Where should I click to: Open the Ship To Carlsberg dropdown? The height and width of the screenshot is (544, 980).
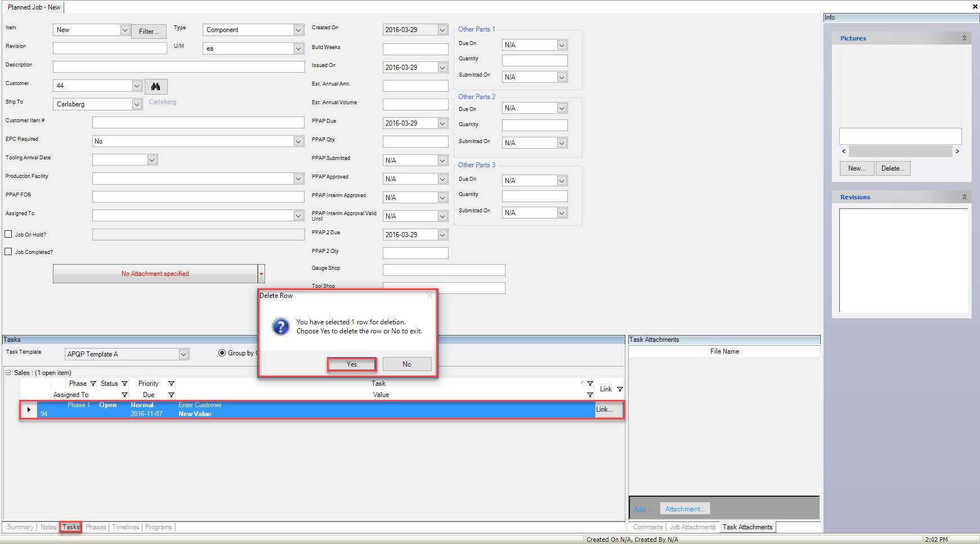coord(137,104)
